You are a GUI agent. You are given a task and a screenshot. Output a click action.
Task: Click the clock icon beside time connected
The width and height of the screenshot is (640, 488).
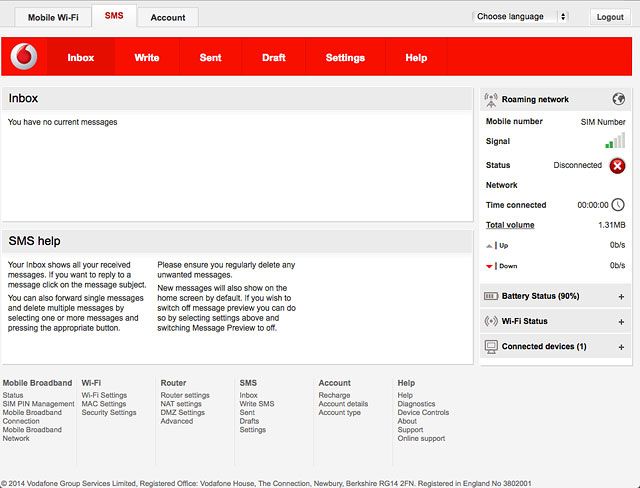pos(618,205)
